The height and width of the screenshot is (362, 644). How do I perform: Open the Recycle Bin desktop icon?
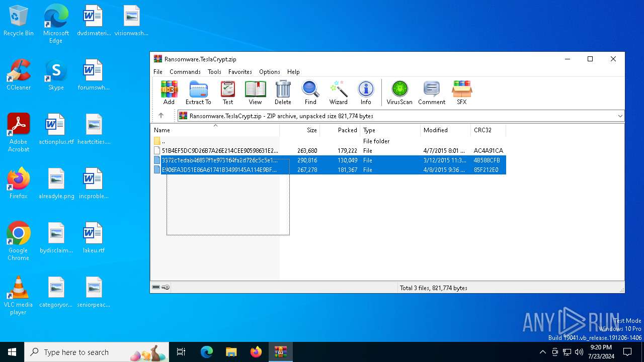[x=19, y=21]
